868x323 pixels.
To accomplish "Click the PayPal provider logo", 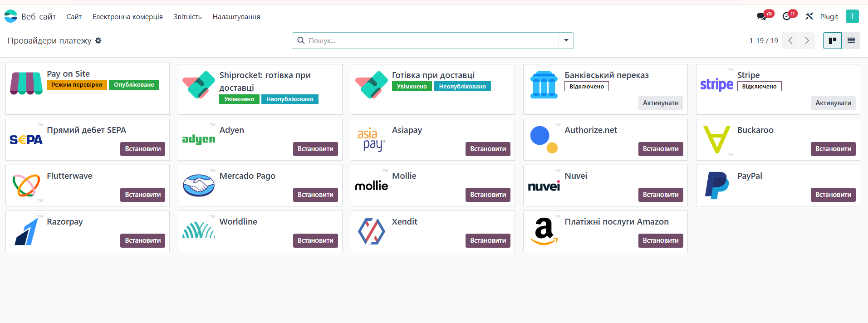I will 716,185.
